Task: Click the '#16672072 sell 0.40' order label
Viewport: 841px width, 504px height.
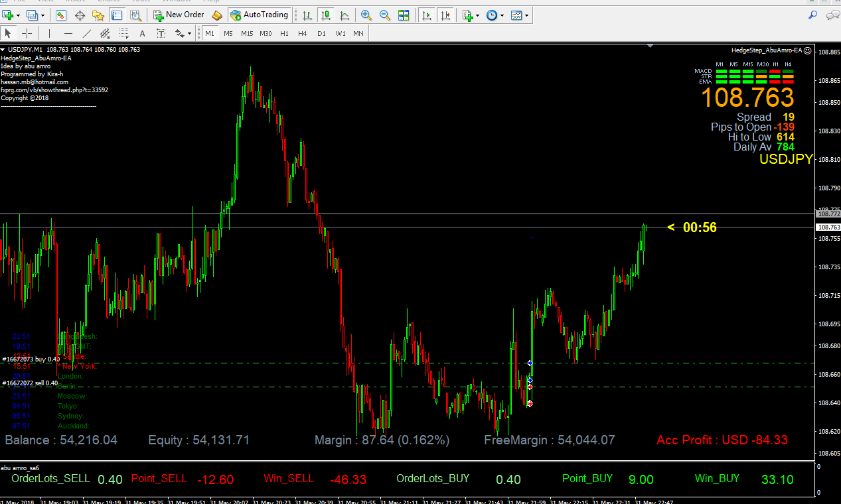Action: coord(30,383)
